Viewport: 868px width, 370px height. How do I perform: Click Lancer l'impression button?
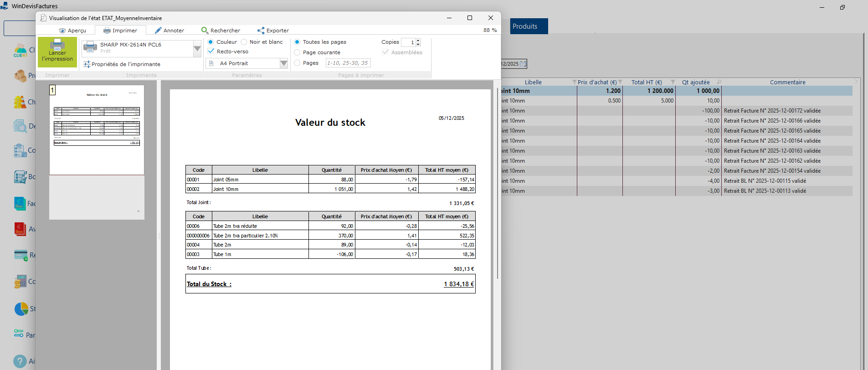point(57,52)
